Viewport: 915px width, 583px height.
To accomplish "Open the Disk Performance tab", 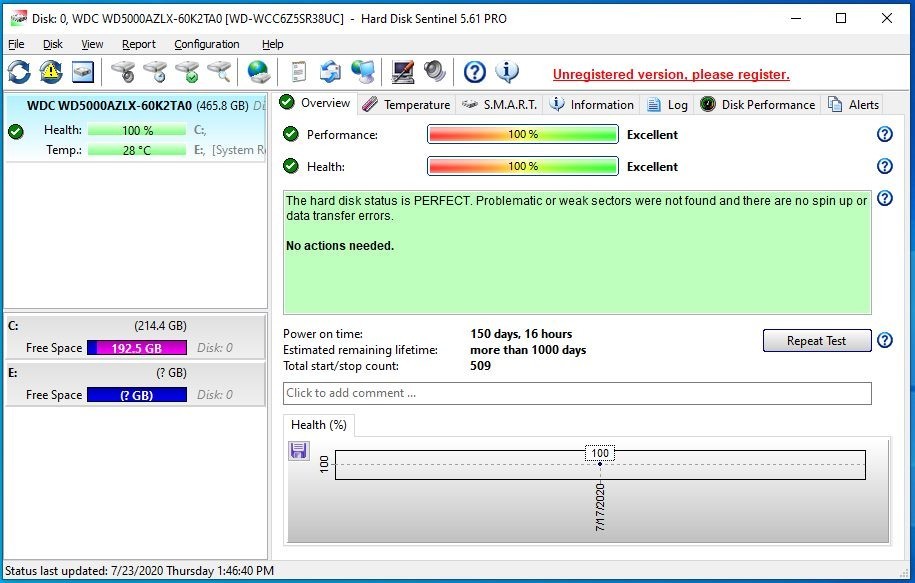I will point(758,104).
